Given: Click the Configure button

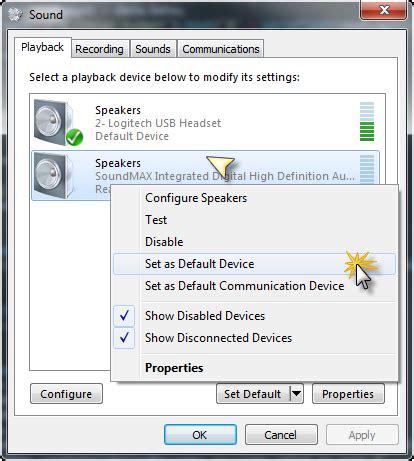Looking at the screenshot, I should (x=66, y=394).
